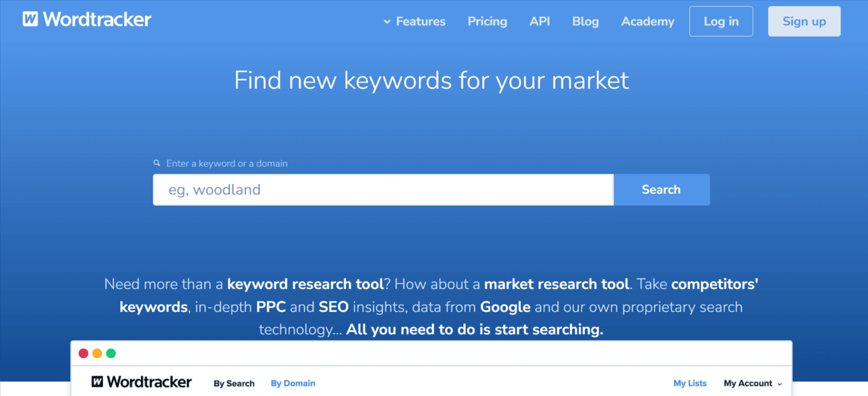
Task: Select the By Search tab
Action: [x=233, y=383]
